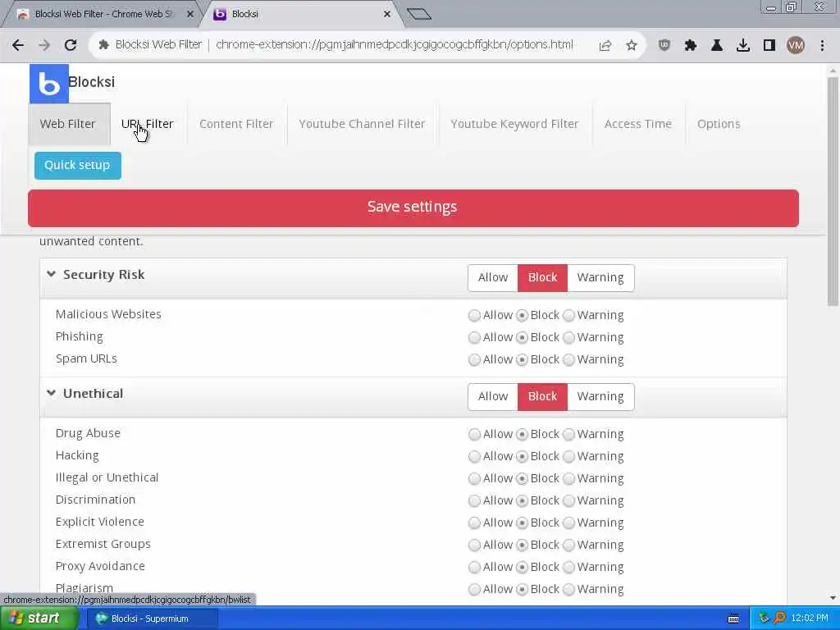Click the taskbar clock showing 12:02 PM
This screenshot has width=840, height=630.
(x=810, y=619)
